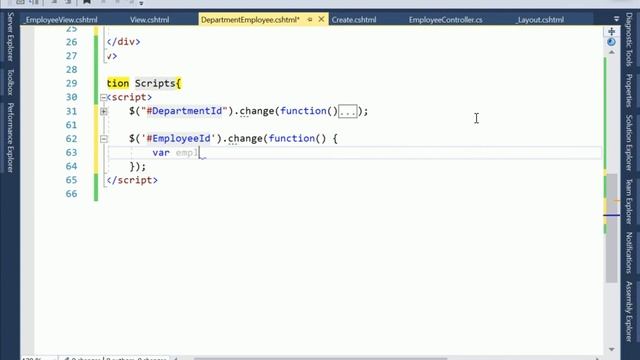Click the "#DepartmentId" selector string
Viewport: 640px width, 360px height.
[184, 111]
